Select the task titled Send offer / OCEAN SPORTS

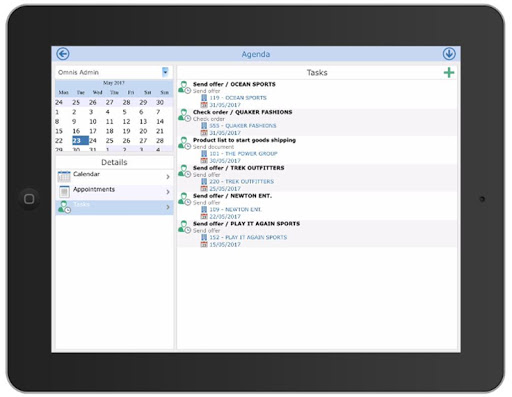(x=234, y=84)
